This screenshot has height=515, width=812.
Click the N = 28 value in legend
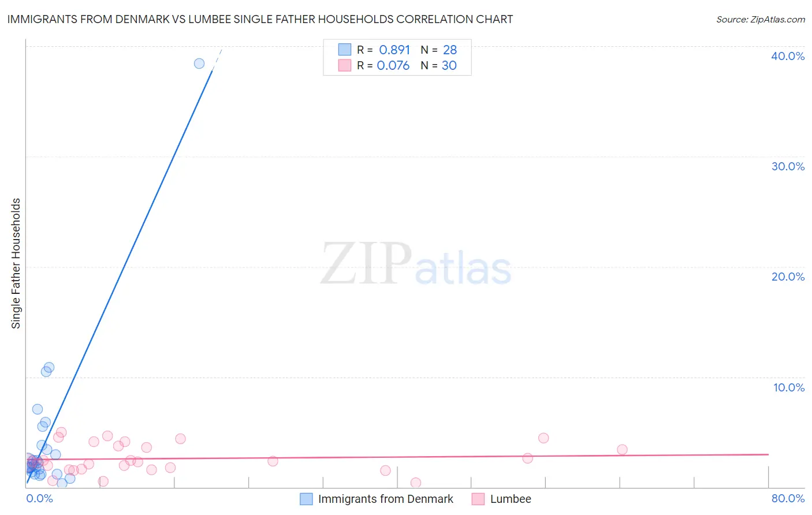[439, 50]
